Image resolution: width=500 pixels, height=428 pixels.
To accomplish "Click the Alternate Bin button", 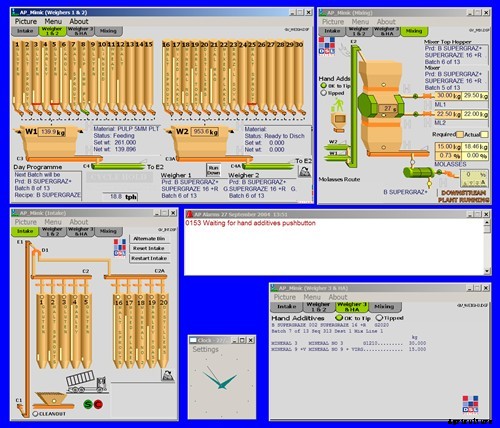I will point(149,239).
